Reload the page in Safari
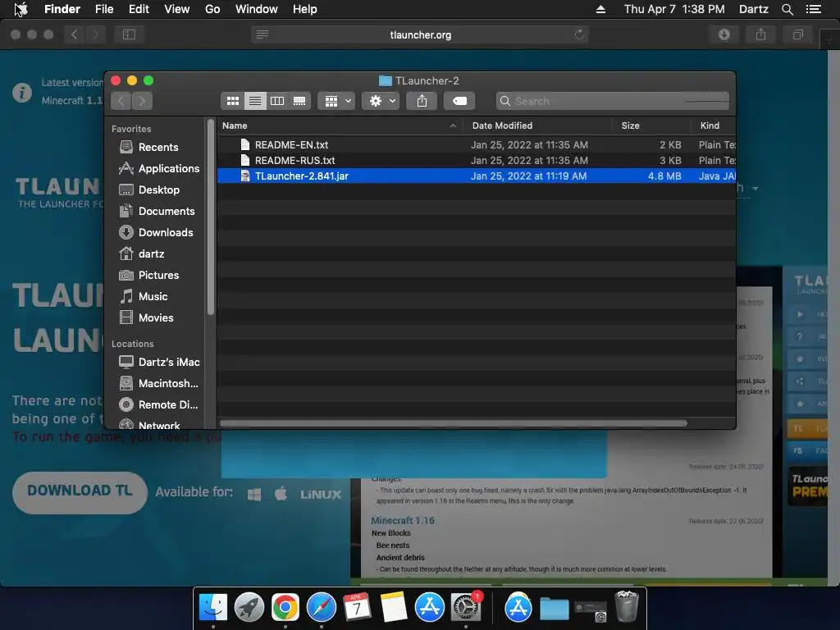The image size is (840, 630). [x=579, y=34]
